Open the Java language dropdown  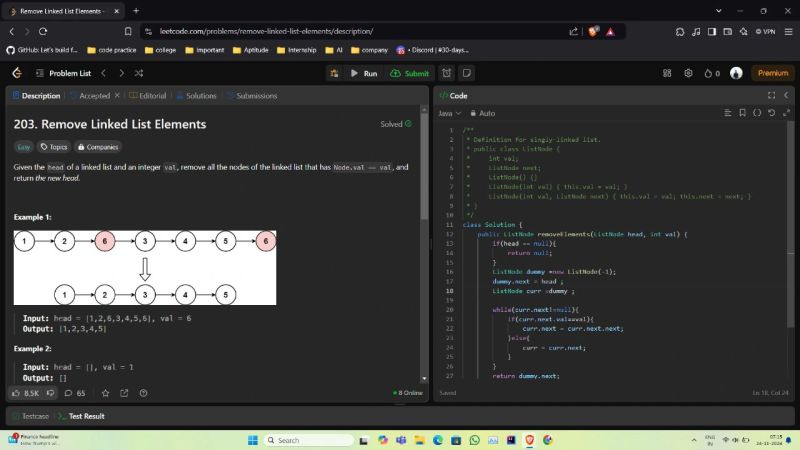point(450,113)
